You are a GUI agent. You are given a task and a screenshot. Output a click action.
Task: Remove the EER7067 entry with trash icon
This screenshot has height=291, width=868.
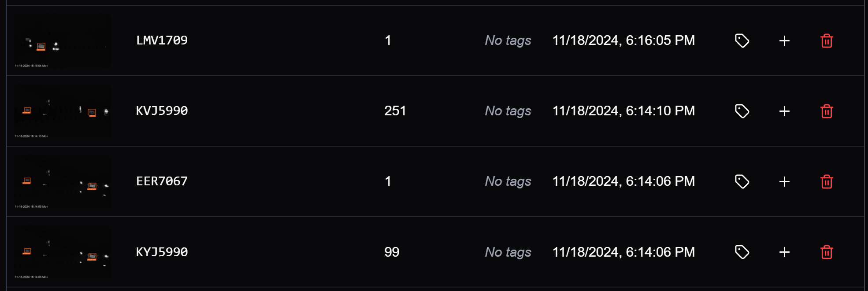click(827, 182)
